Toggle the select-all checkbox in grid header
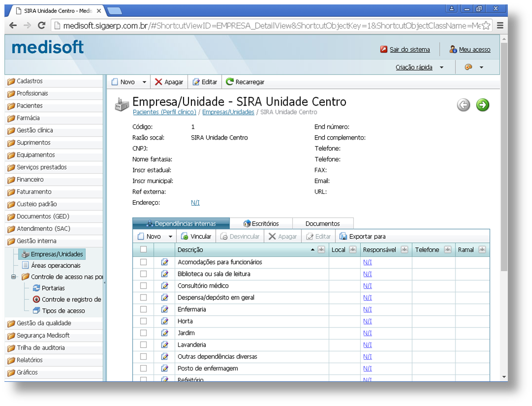Screen dimensions: 532x406 (x=144, y=250)
